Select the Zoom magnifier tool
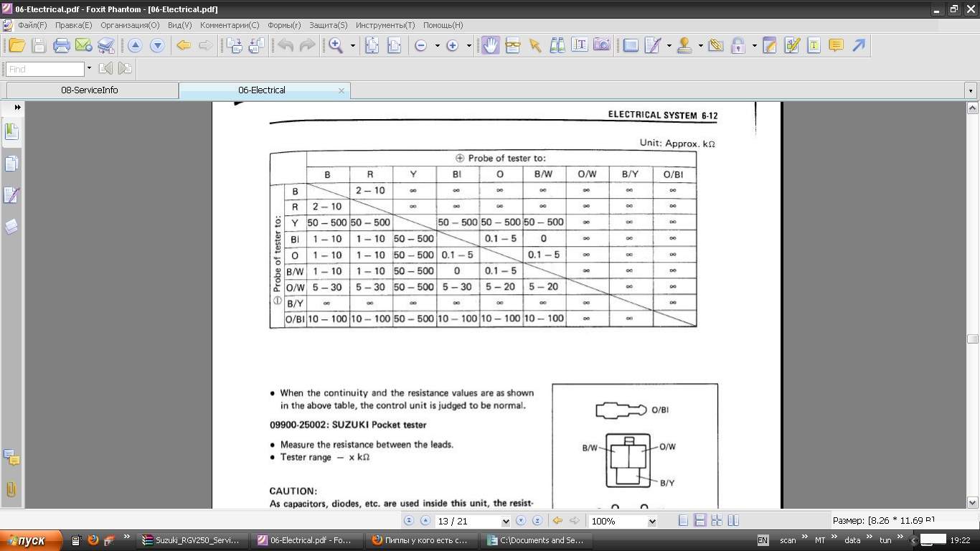This screenshot has height=551, width=980. click(x=335, y=46)
